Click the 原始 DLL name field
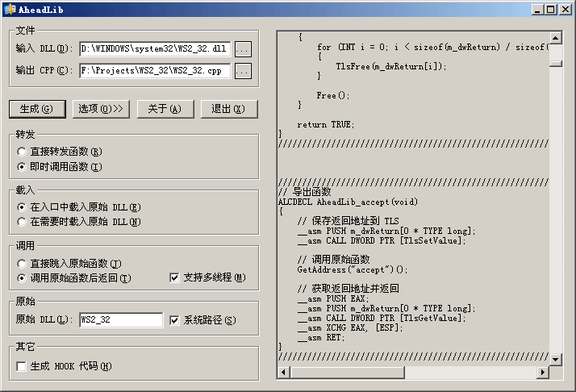 (x=121, y=319)
